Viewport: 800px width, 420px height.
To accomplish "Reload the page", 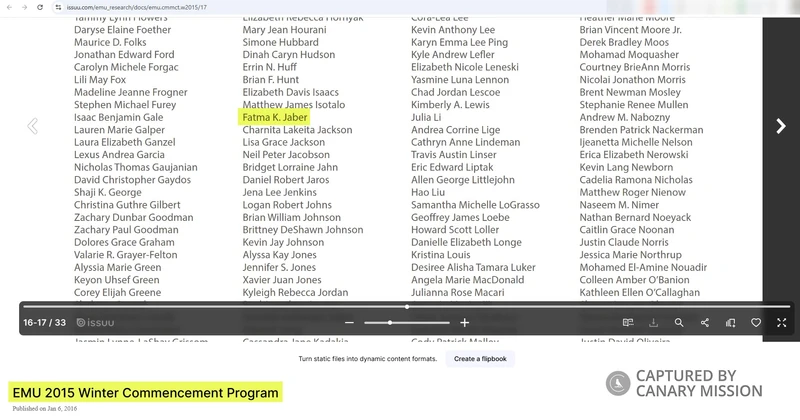I will click(40, 7).
